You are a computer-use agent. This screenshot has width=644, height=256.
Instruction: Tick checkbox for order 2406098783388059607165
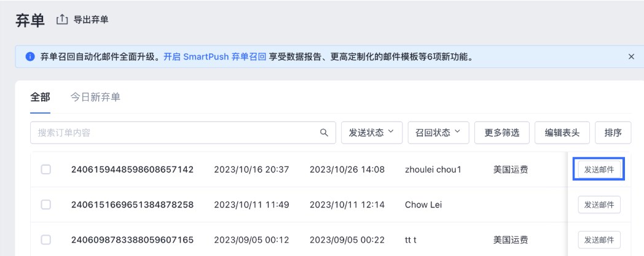tap(45, 239)
